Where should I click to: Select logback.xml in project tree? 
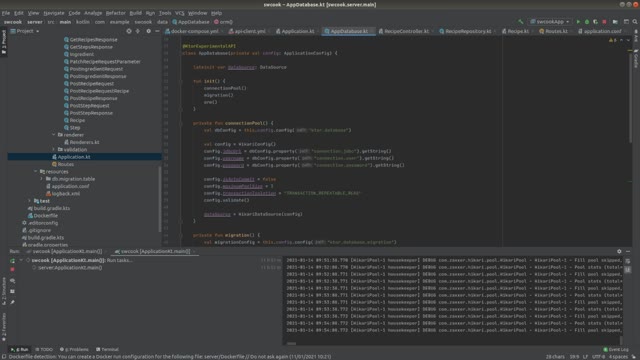pos(65,193)
